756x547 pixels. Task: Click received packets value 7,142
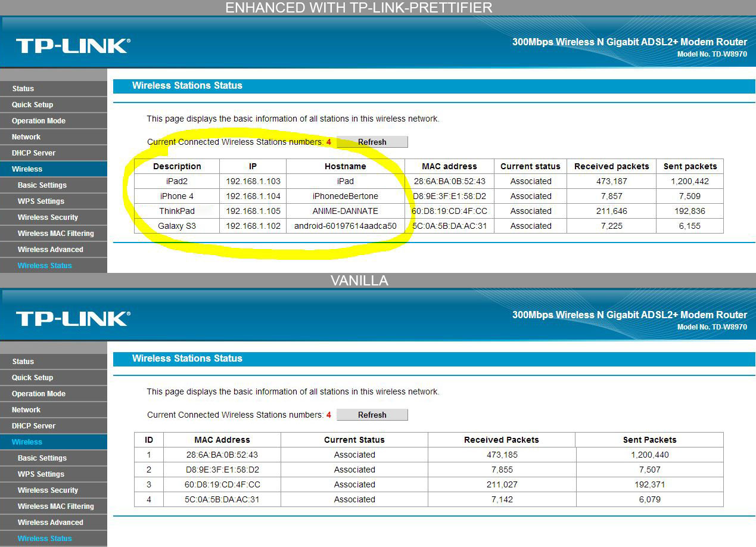pyautogui.click(x=502, y=499)
